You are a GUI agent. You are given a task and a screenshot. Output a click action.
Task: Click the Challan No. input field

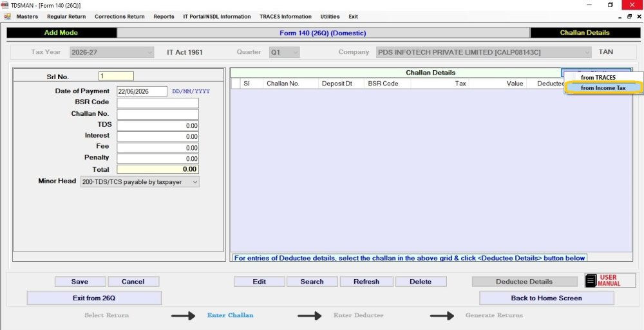(158, 114)
